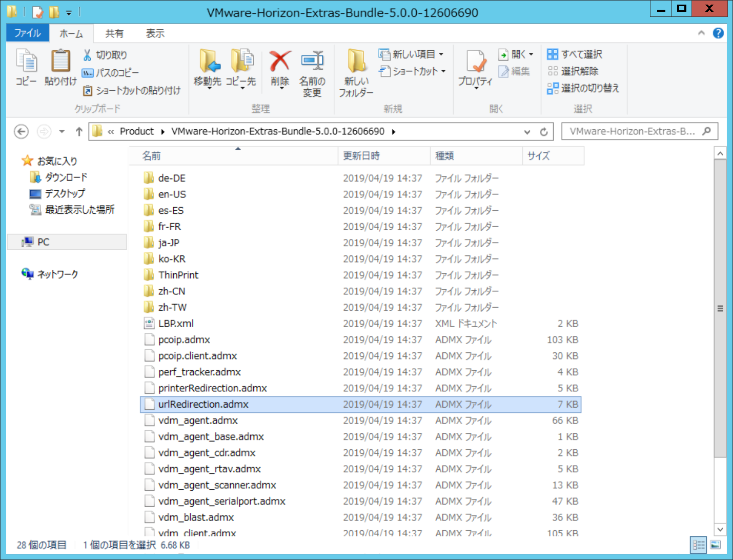Sort by サイズ (Size) column header
Viewport: 733px width, 560px height.
554,156
